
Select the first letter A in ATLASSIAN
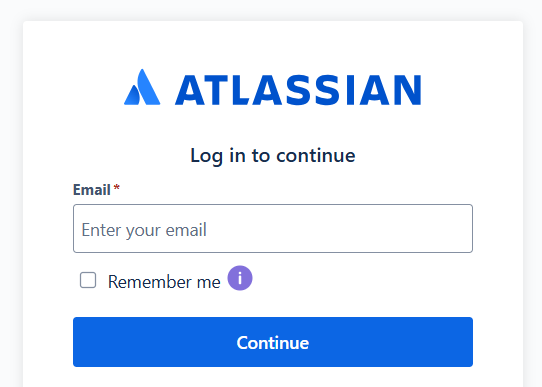tap(190, 90)
